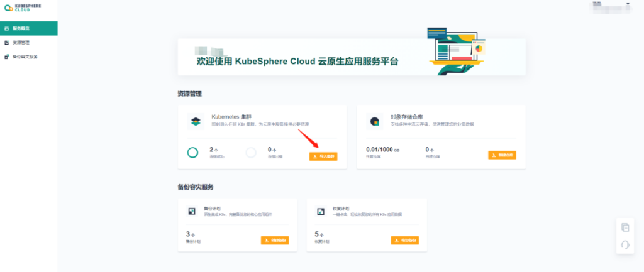Click the Kubernetes 集群 stacked-layers icon
The width and height of the screenshot is (644, 272).
click(196, 121)
